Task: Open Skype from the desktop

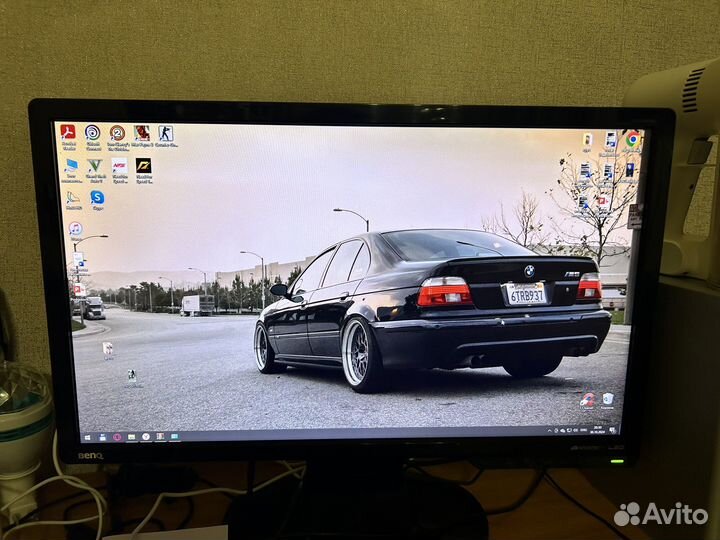Action: click(97, 197)
